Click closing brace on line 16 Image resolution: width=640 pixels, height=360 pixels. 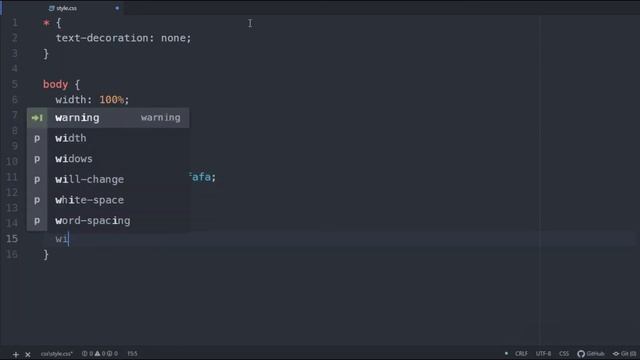(x=46, y=255)
